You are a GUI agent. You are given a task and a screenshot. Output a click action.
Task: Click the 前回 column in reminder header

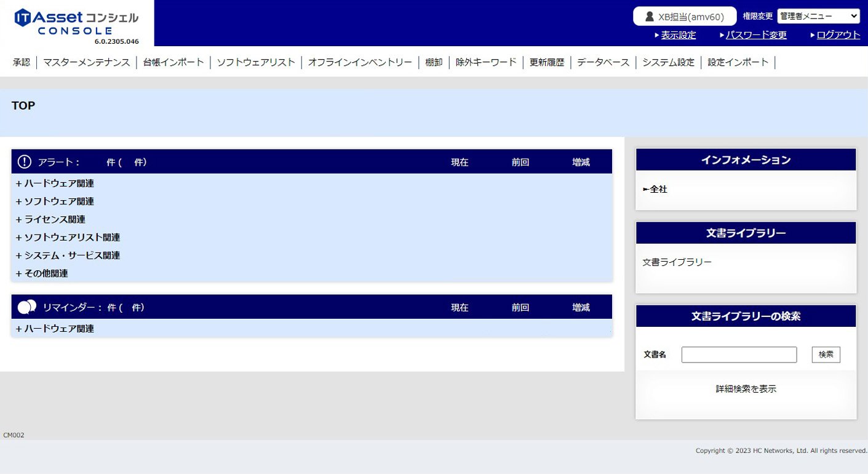(520, 308)
